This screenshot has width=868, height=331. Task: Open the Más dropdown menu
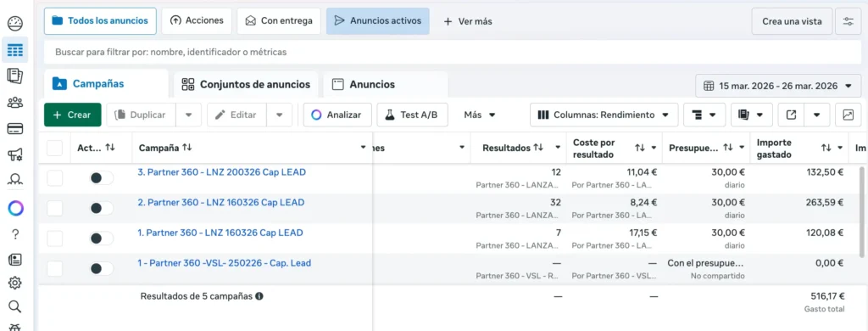(x=480, y=115)
